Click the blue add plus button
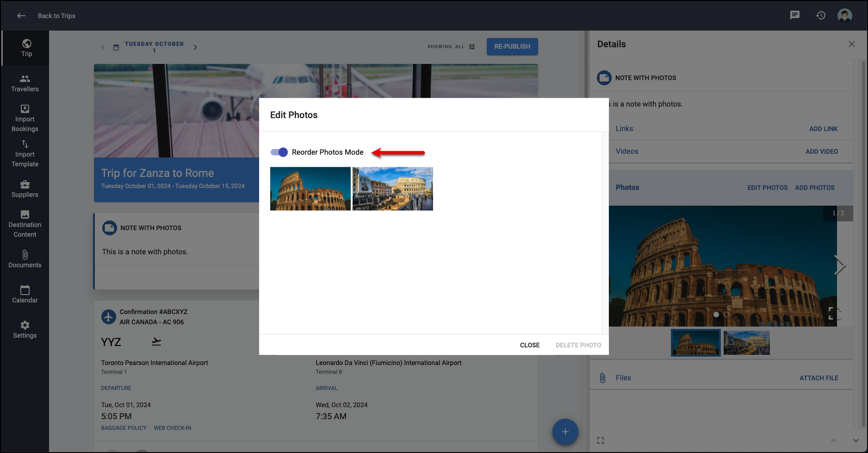Image resolution: width=868 pixels, height=453 pixels. [565, 432]
